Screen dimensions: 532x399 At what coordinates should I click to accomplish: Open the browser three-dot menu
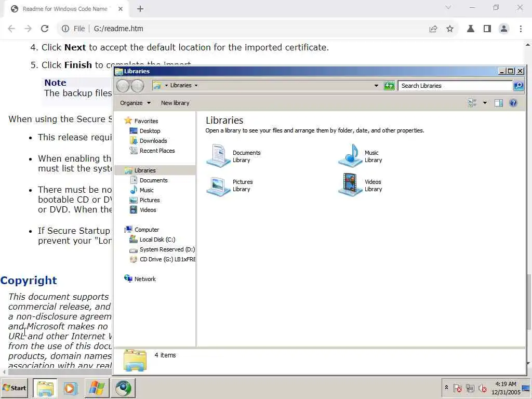[521, 29]
